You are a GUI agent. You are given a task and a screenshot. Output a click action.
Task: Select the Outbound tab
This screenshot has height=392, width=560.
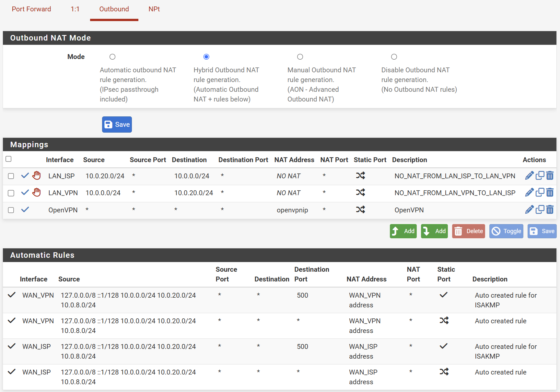click(114, 9)
